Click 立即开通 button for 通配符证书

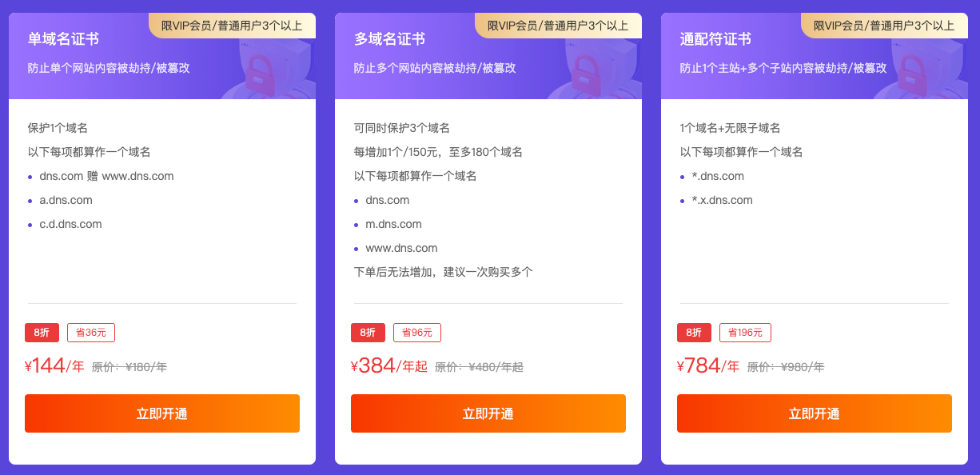tap(815, 413)
